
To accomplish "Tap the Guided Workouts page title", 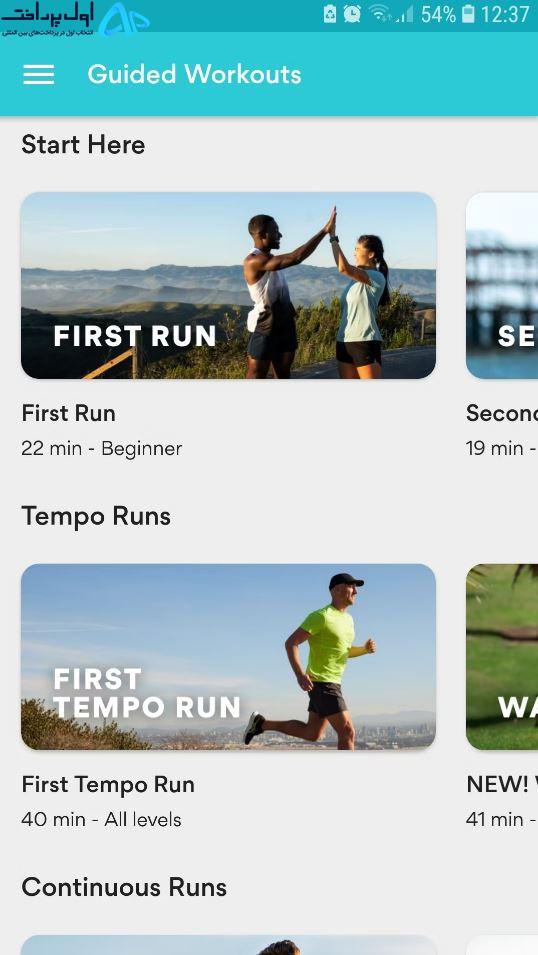I will pos(194,74).
